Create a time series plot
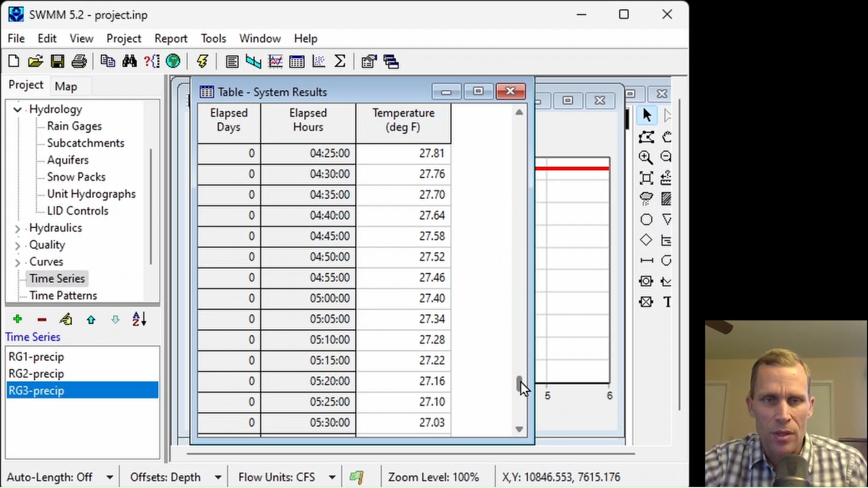The image size is (868, 488). click(x=275, y=61)
